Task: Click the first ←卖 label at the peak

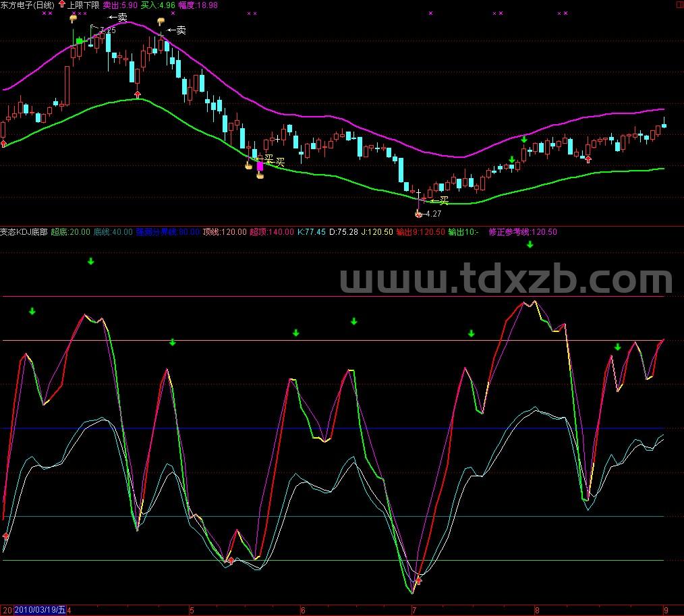Action: pyautogui.click(x=118, y=18)
